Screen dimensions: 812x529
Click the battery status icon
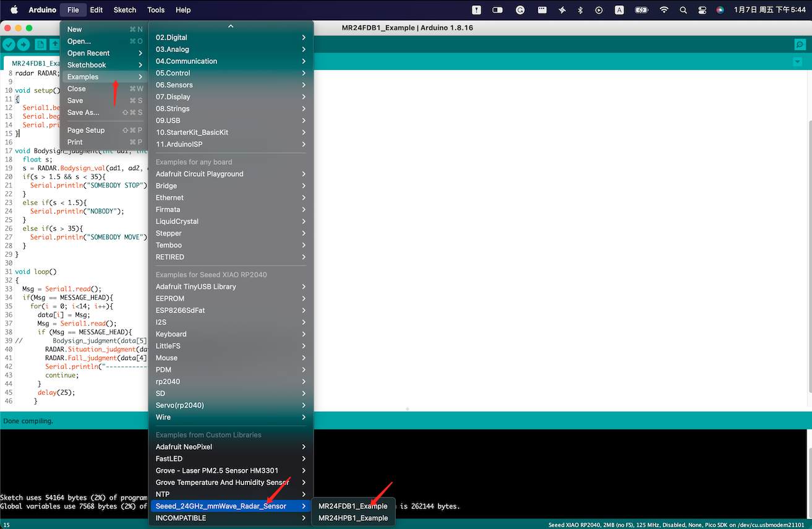tap(641, 10)
